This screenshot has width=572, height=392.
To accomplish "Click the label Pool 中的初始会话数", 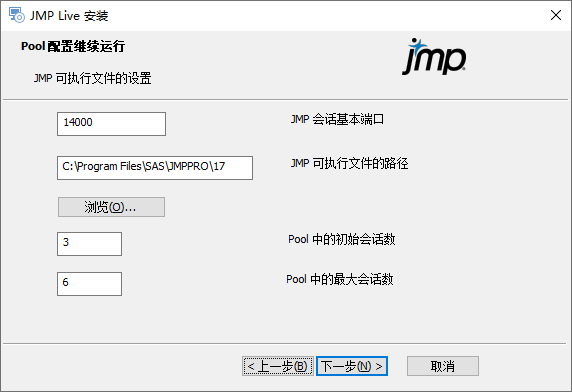I will (341, 239).
